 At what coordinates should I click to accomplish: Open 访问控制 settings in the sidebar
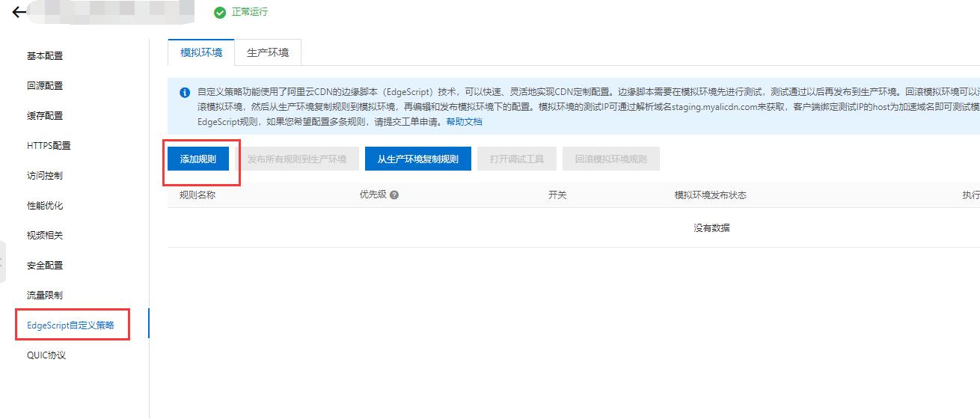(45, 176)
